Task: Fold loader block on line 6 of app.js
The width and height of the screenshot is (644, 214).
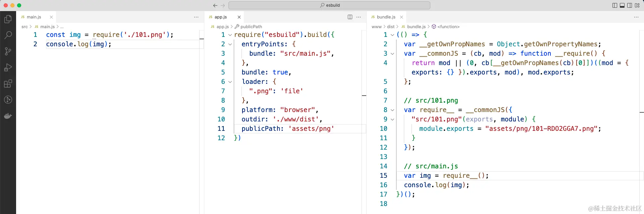Action: point(230,82)
